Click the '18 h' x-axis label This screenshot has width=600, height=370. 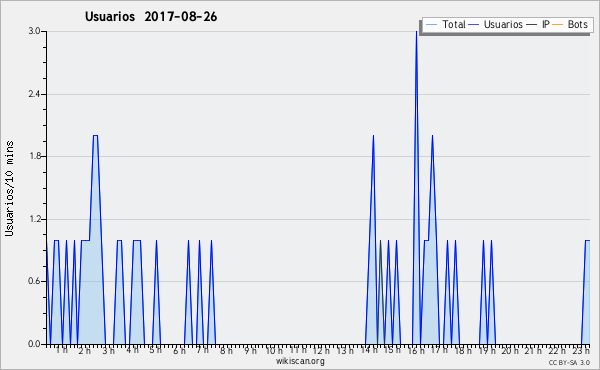463,350
